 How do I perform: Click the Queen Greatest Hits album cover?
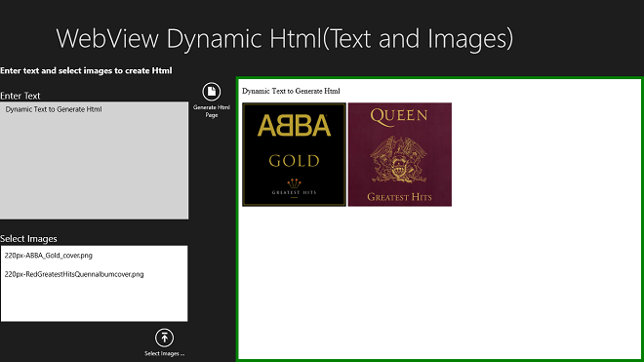tap(400, 154)
